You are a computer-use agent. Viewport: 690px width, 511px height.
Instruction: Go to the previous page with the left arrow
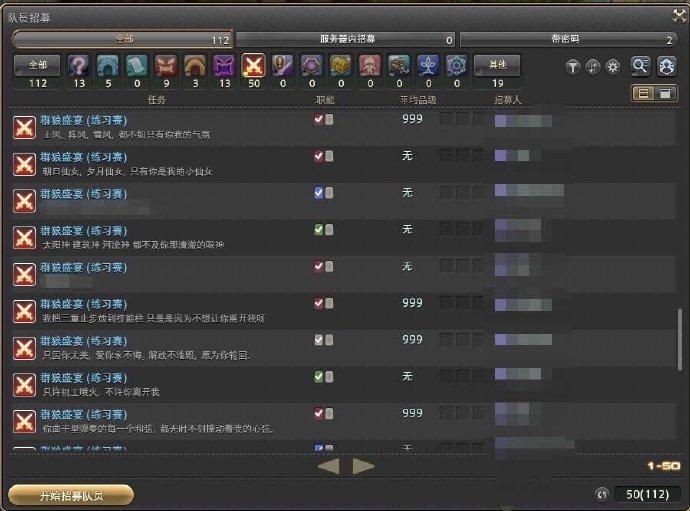click(x=328, y=466)
